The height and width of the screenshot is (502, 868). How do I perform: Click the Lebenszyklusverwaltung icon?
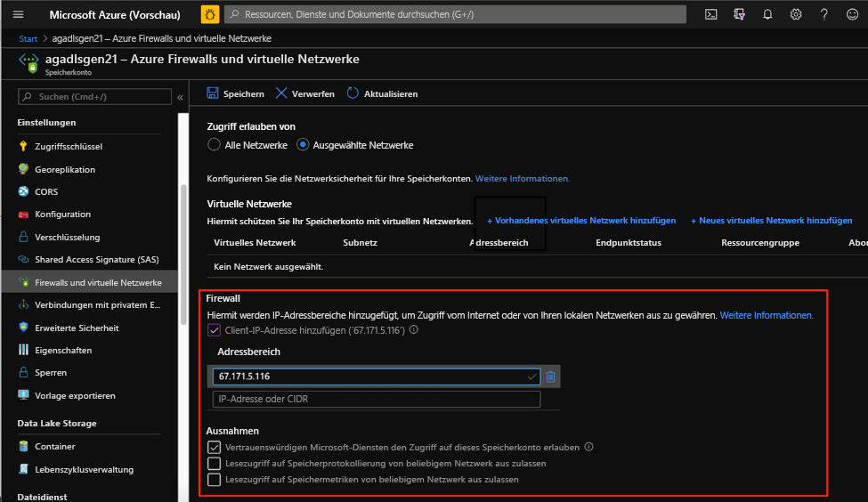click(x=23, y=469)
